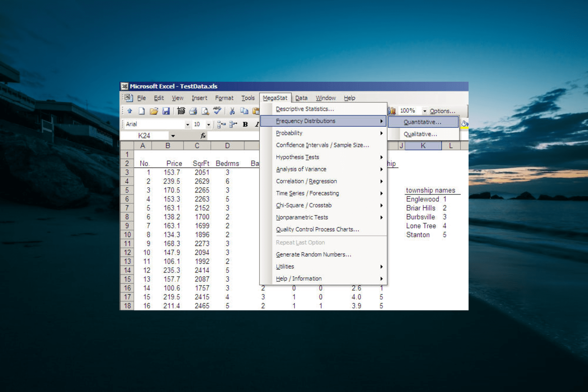
Task: Select Confidence Intervals / Sample Size
Action: [323, 145]
